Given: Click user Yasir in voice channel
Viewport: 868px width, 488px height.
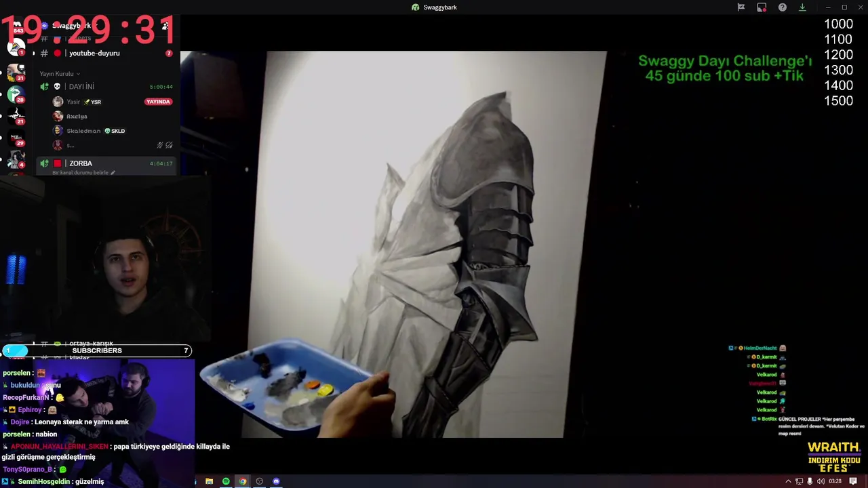Looking at the screenshot, I should [73, 102].
